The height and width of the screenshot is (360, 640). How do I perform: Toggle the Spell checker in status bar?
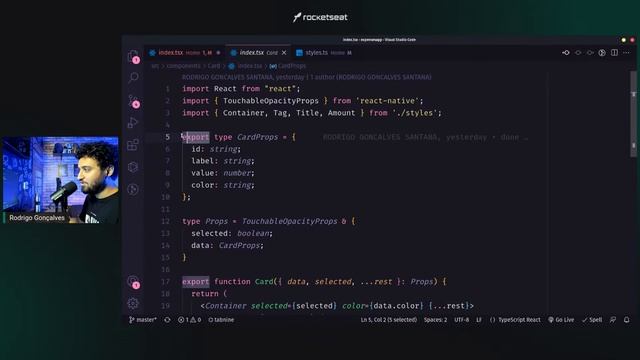click(592, 320)
